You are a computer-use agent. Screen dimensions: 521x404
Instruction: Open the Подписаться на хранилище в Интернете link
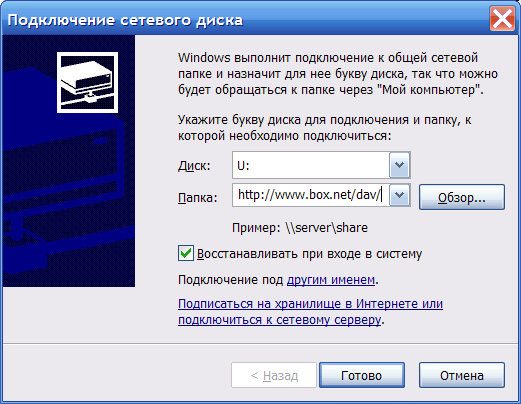pos(310,311)
